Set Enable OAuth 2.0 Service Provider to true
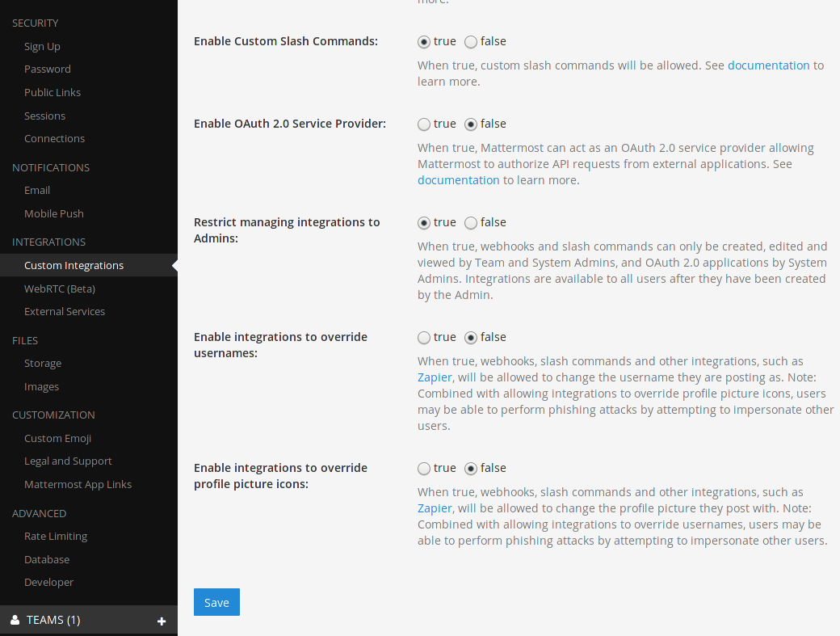 tap(424, 124)
